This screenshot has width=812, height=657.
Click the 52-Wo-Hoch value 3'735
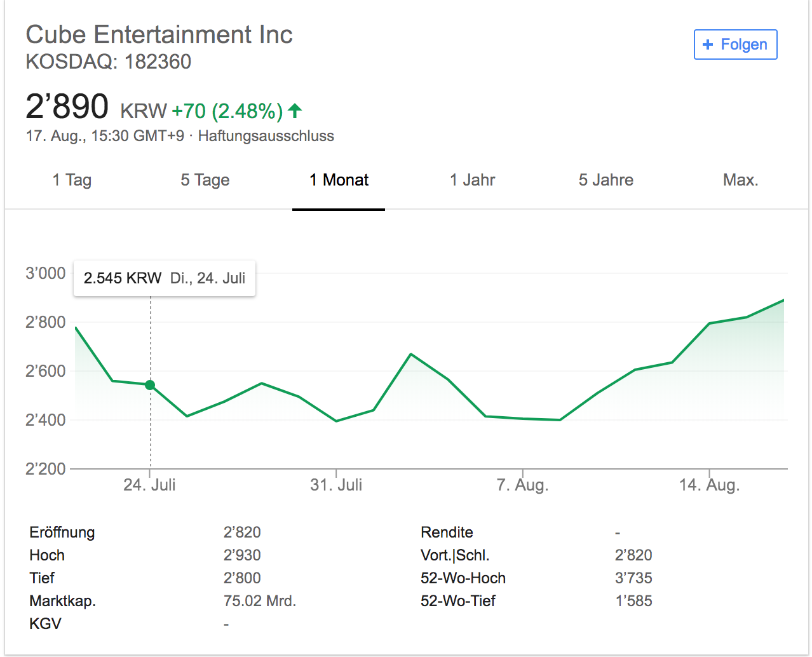tap(633, 578)
